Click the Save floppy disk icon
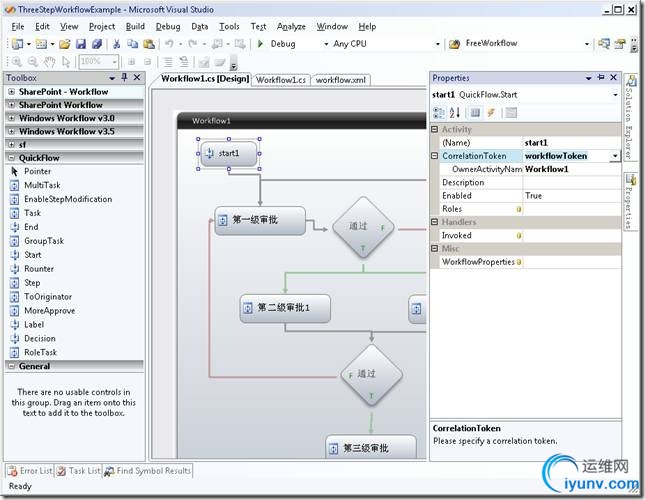 click(x=81, y=44)
